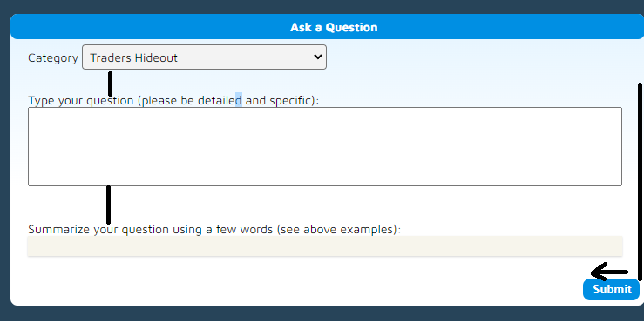Click the long black vertical line above Submit
Viewport: 644px width, 336px height.
tap(640, 182)
